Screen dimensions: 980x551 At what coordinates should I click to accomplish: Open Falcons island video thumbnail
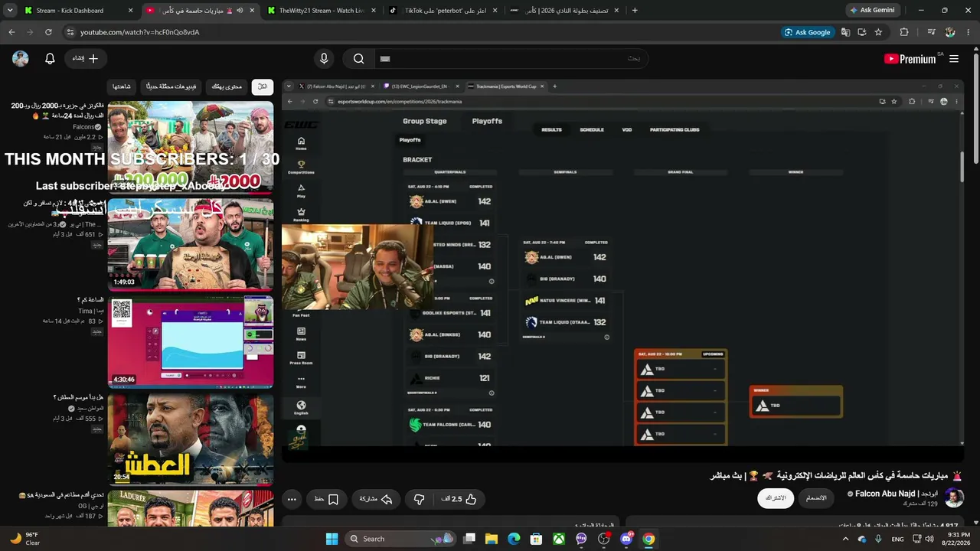pos(191,145)
